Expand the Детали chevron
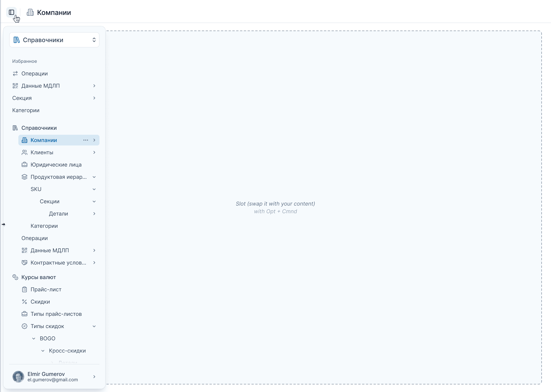The width and height of the screenshot is (551, 392). (x=94, y=214)
